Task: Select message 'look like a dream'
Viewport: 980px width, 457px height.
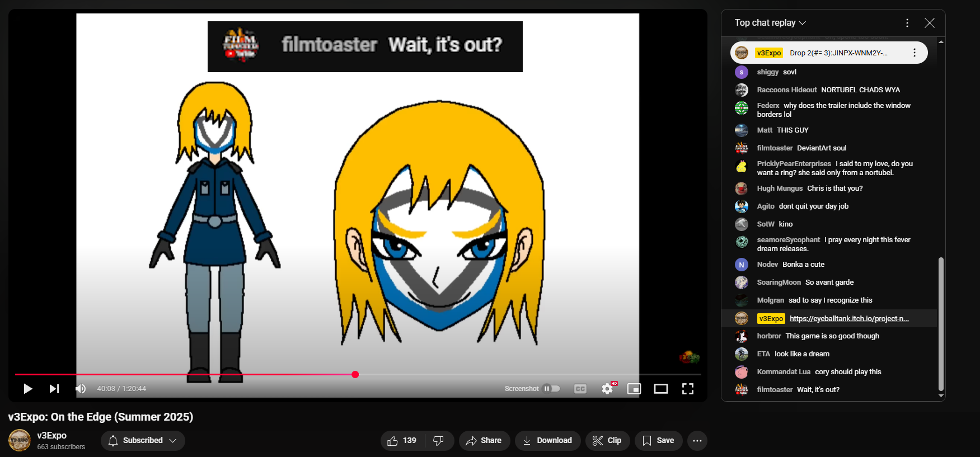Action: pos(802,354)
